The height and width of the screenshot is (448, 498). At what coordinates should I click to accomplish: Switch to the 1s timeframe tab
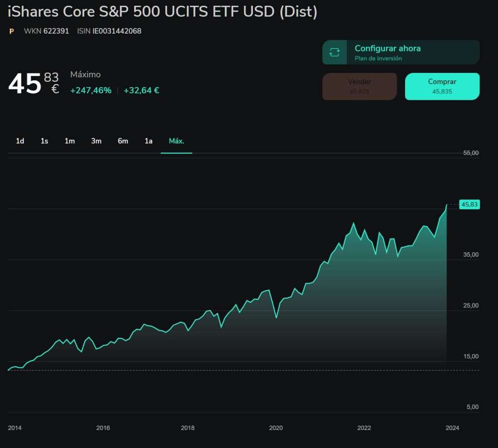pyautogui.click(x=44, y=141)
